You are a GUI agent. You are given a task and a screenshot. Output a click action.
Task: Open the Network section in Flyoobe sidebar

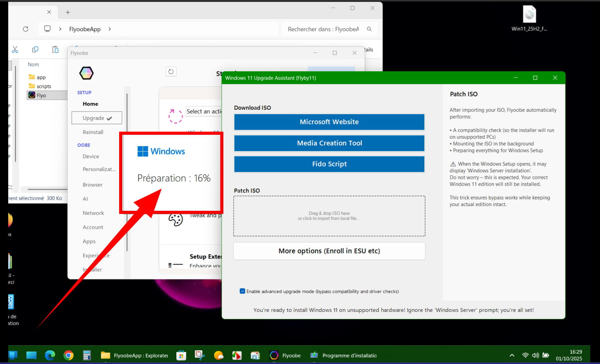(93, 213)
